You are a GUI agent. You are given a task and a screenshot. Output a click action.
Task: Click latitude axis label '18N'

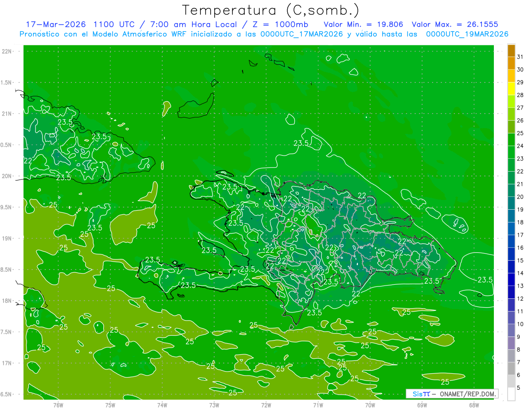point(7,301)
